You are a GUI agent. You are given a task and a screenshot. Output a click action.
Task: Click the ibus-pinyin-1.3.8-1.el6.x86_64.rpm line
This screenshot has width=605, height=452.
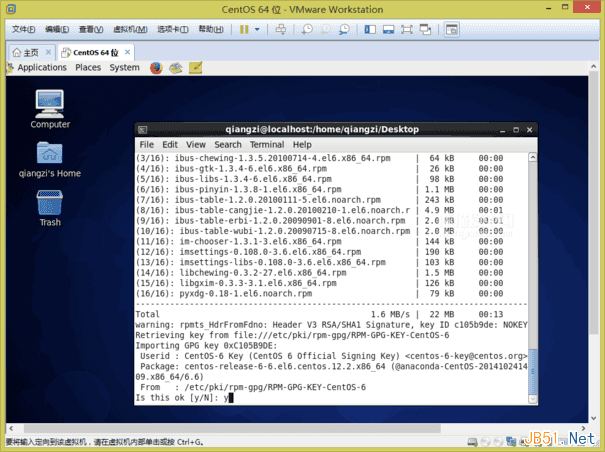[319, 190]
